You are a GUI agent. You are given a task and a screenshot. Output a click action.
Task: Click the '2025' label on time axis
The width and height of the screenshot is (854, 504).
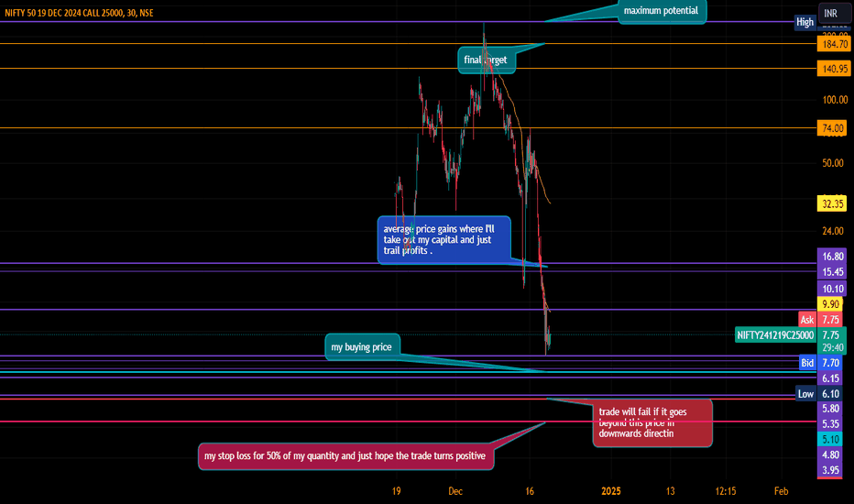(x=611, y=491)
